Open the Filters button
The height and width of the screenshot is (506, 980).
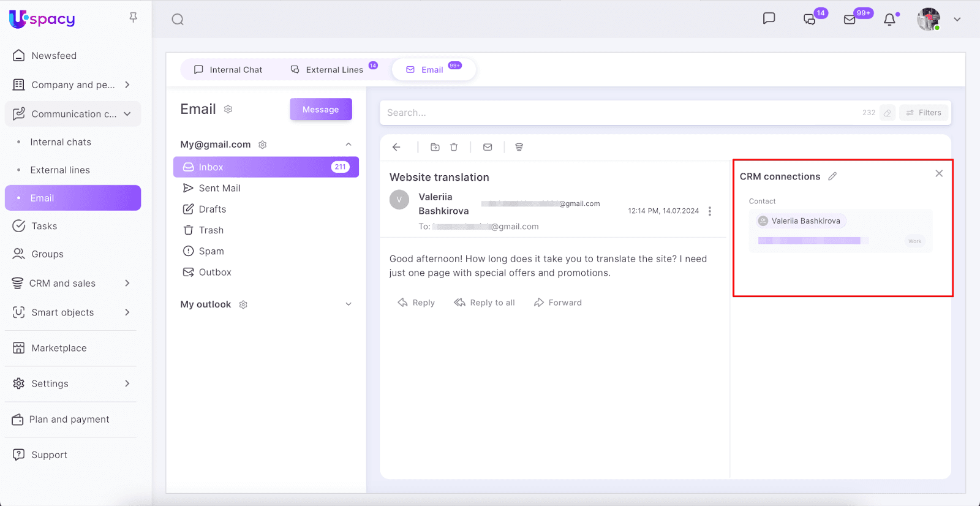click(x=924, y=113)
